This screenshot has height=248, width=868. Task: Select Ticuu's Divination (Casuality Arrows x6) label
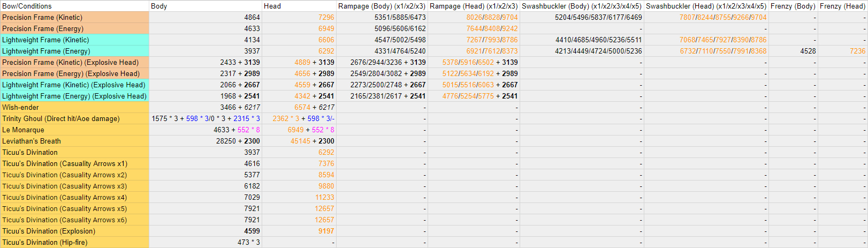[74, 220]
